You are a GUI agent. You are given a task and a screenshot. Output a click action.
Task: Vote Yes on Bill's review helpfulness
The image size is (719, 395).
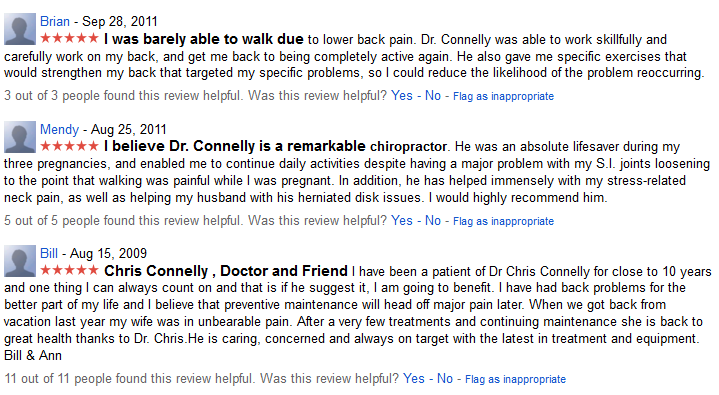(x=414, y=378)
